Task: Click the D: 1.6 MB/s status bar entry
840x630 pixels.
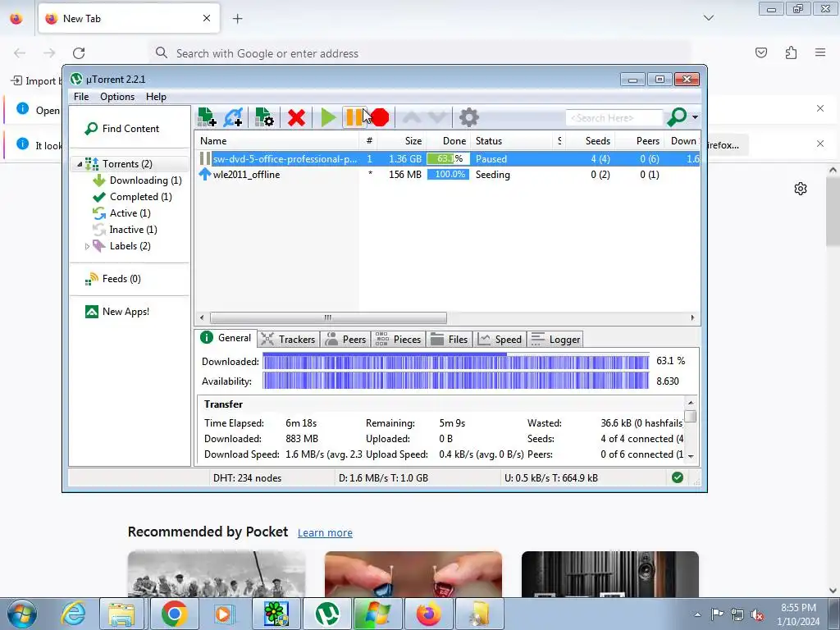Action: click(x=384, y=478)
